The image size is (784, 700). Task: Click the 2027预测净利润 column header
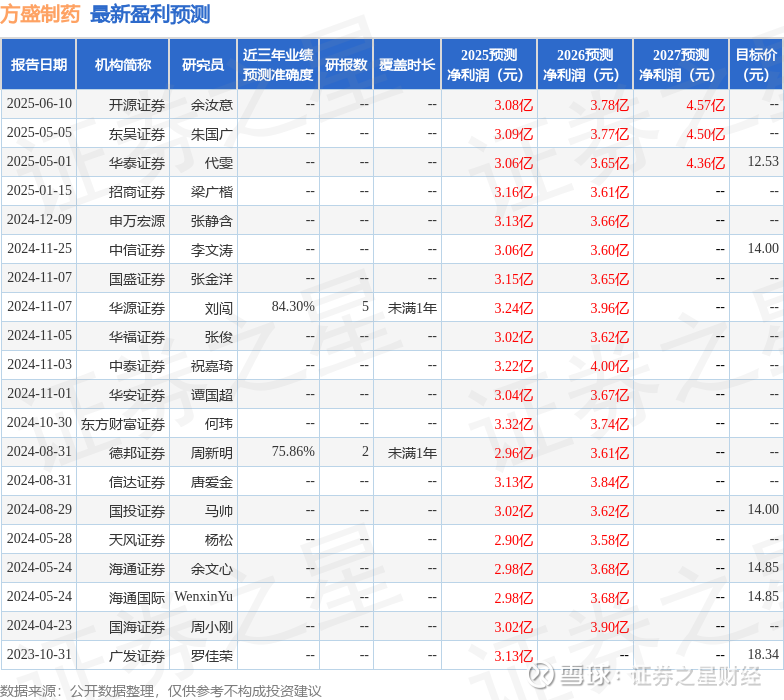(681, 64)
